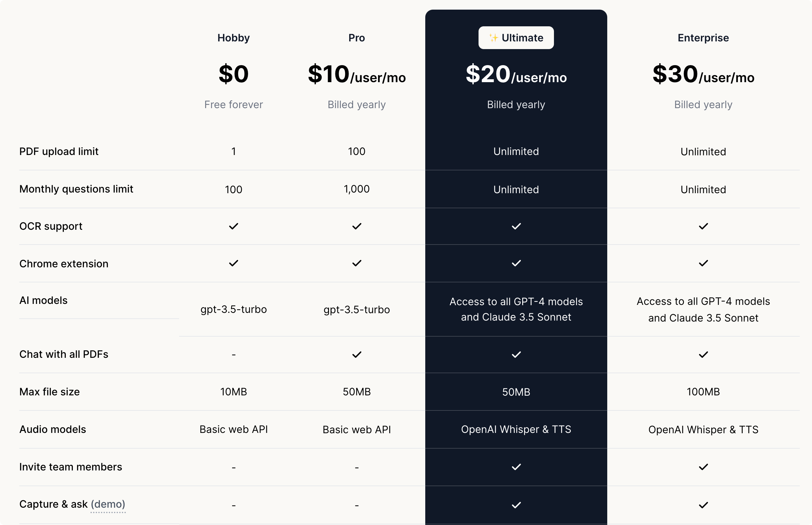This screenshot has height=525, width=812.
Task: Click Ultimate's OpenAI Whisper & TTS cell
Action: (x=516, y=429)
